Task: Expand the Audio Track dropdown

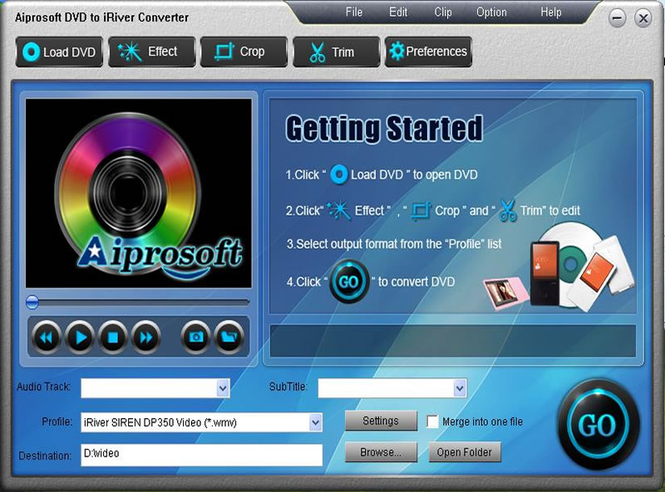Action: (x=223, y=388)
